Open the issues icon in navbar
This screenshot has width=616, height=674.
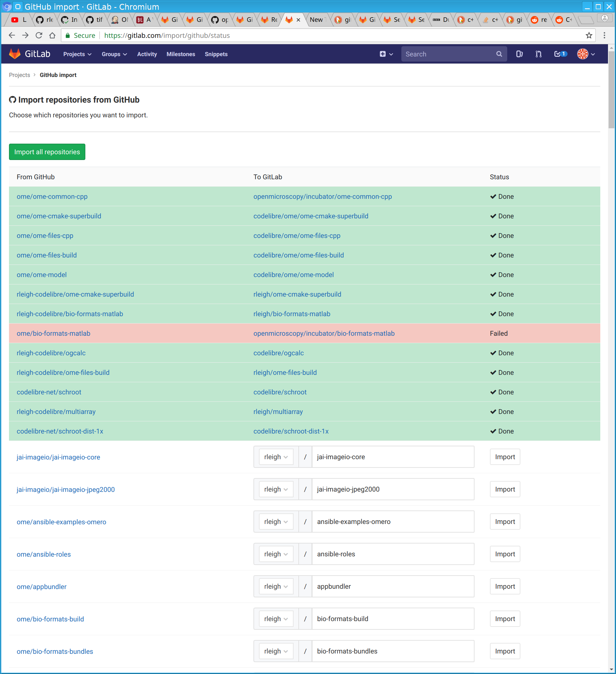point(519,54)
